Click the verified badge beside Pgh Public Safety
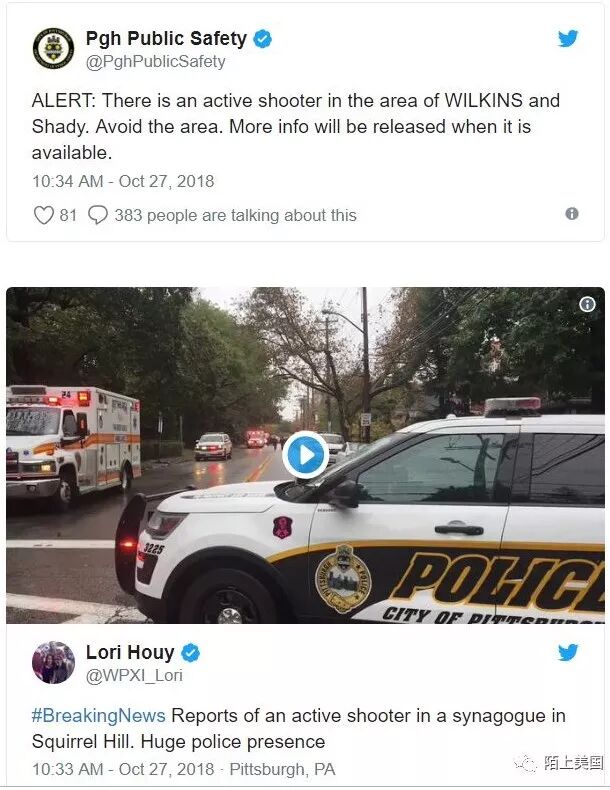This screenshot has width=610, height=790. pos(262,39)
